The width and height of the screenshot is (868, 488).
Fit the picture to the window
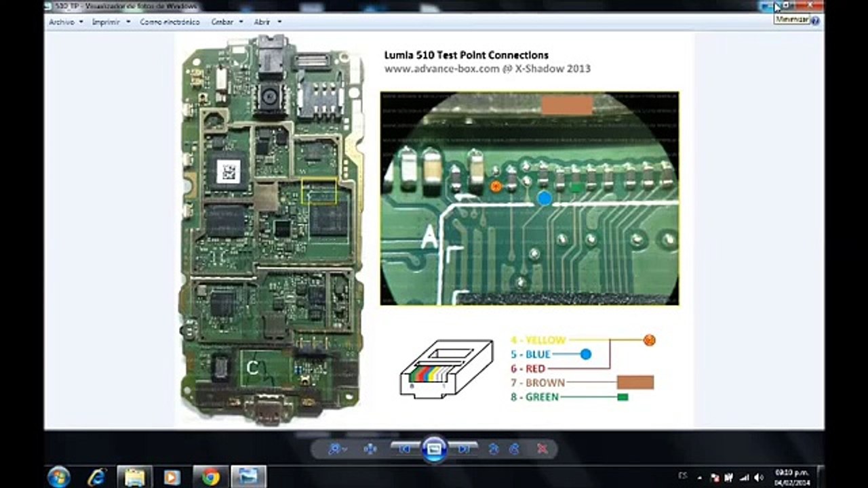370,449
